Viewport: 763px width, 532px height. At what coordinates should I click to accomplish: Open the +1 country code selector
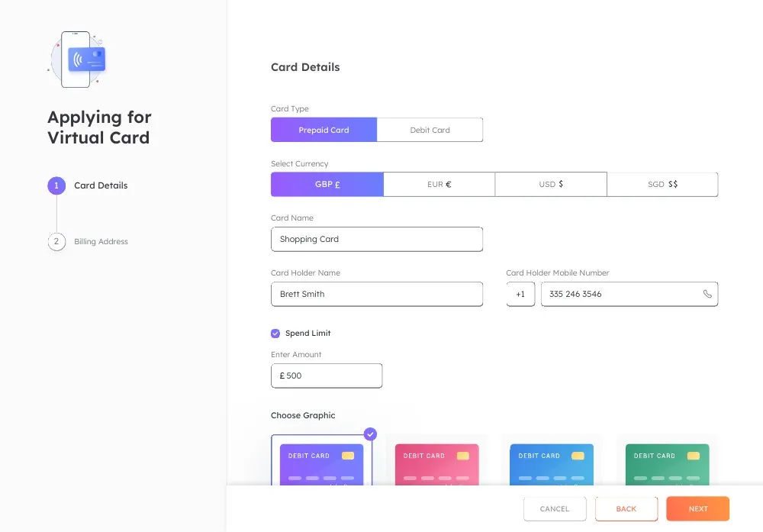(520, 294)
